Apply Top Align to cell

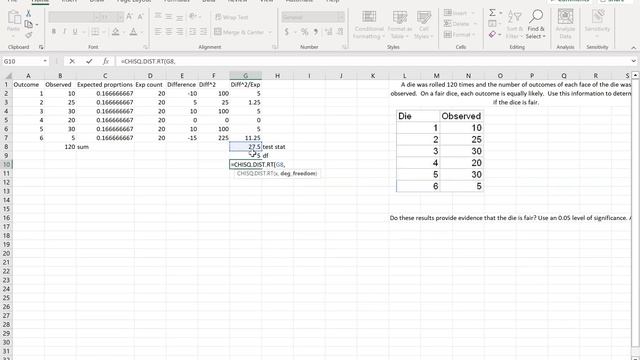pos(158,17)
